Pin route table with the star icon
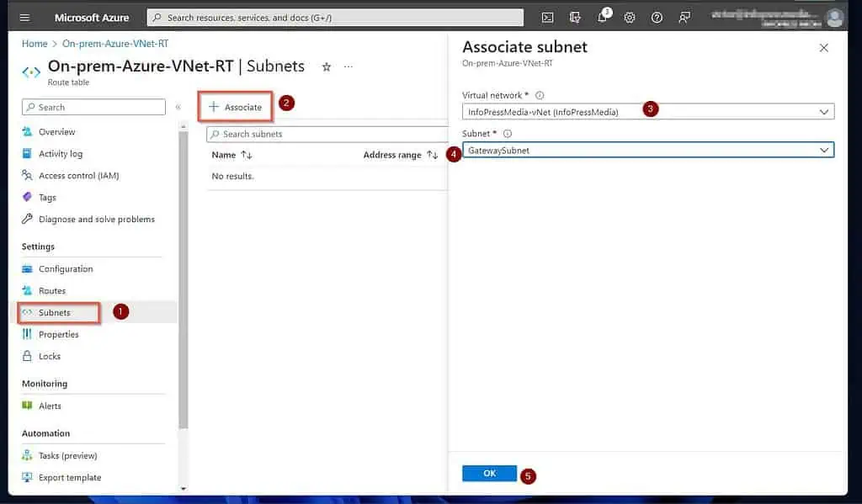 pos(327,66)
